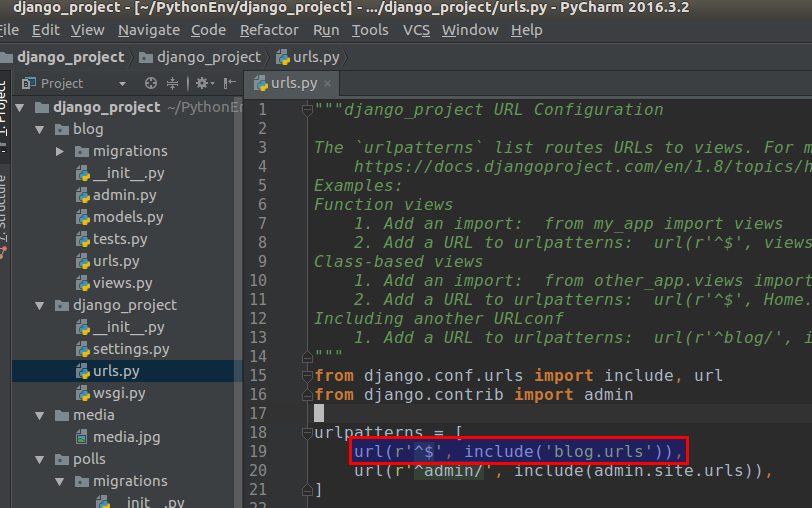
Task: Open settings.py from the project tree
Action: pyautogui.click(x=131, y=349)
